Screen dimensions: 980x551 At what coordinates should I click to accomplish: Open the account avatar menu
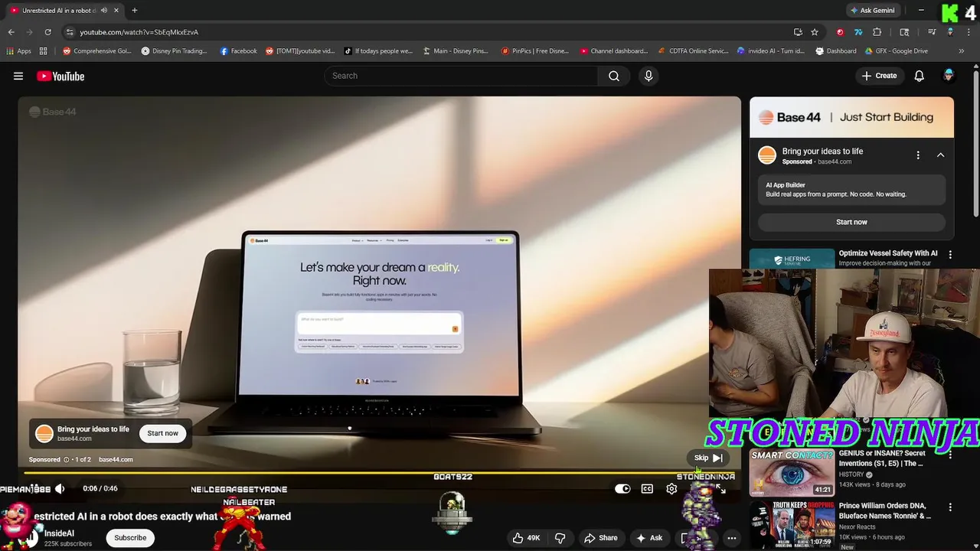point(949,76)
